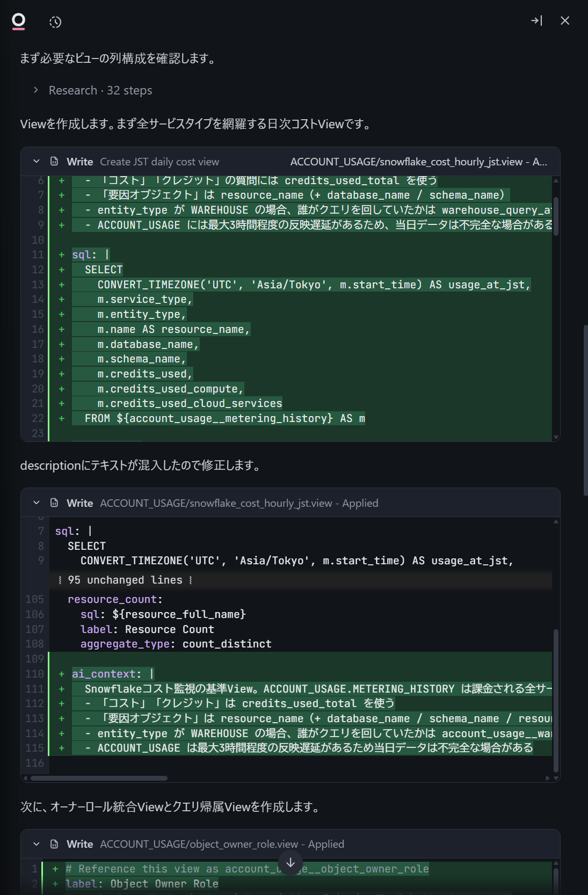Click line number 22 in first code block
Viewport: 588px width, 895px height.
(38, 418)
